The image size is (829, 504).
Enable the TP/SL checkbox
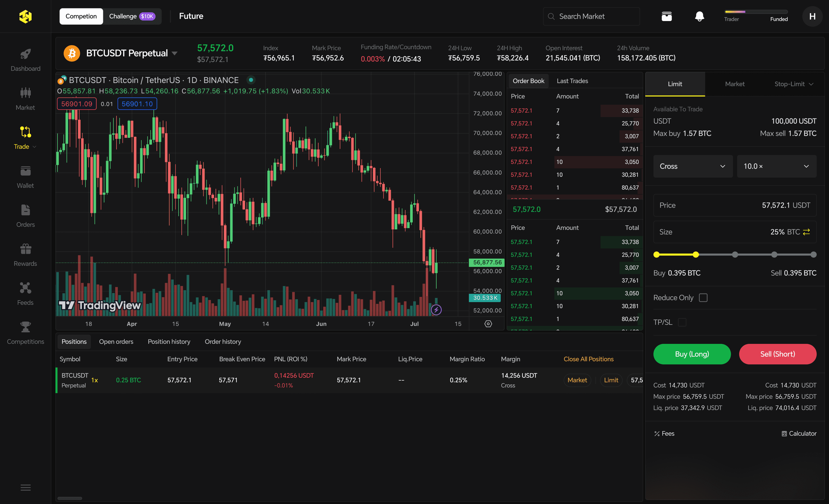tap(682, 322)
